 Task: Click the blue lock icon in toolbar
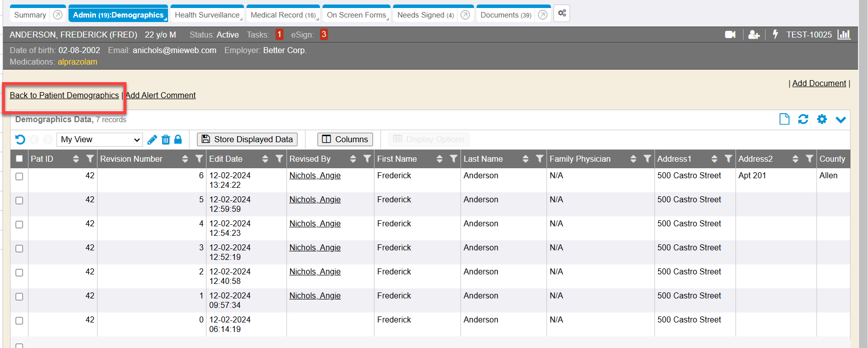point(178,140)
